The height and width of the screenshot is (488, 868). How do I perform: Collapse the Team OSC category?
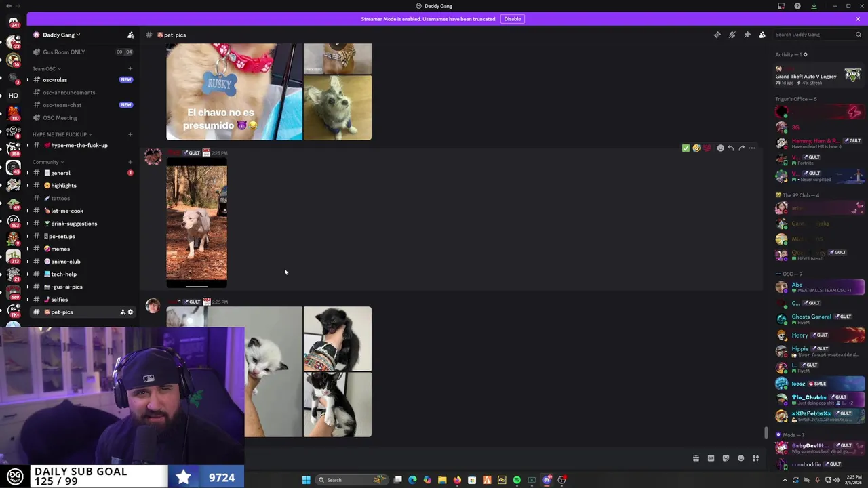pyautogui.click(x=46, y=69)
